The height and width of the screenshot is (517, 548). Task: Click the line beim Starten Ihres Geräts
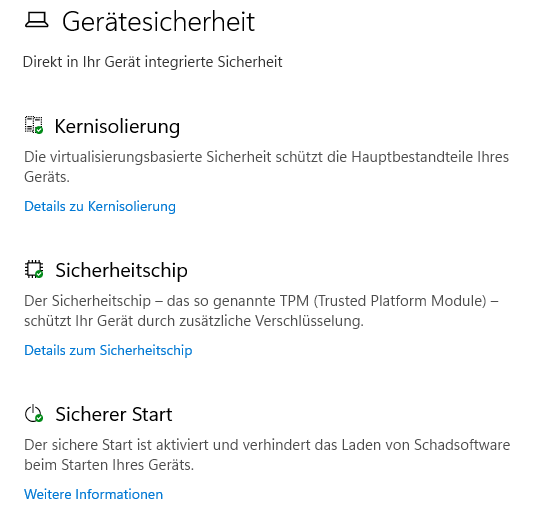tap(109, 465)
